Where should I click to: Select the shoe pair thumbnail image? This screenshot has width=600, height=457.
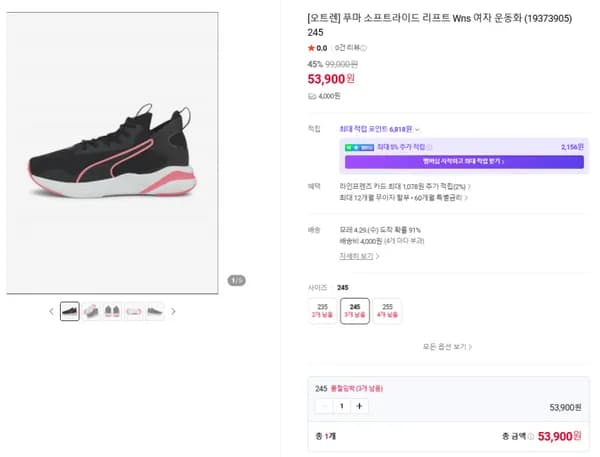112,311
